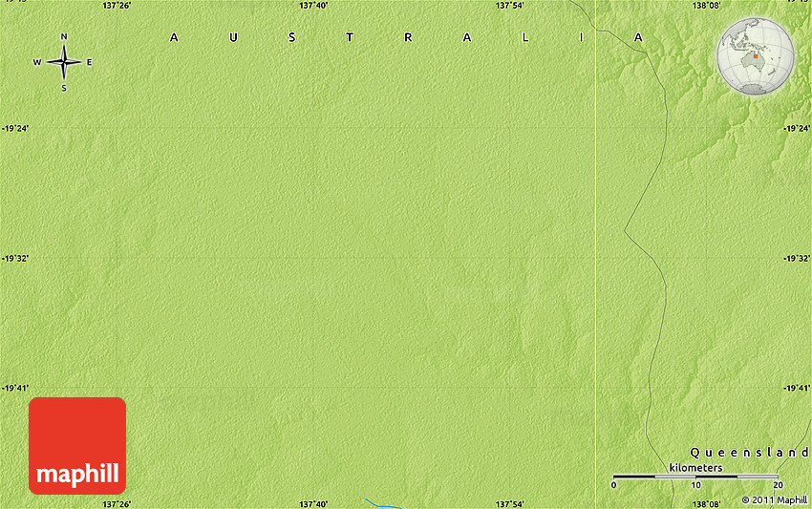Click the letter S in AUSTRALIA
Image resolution: width=812 pixels, height=509 pixels.
(x=292, y=37)
